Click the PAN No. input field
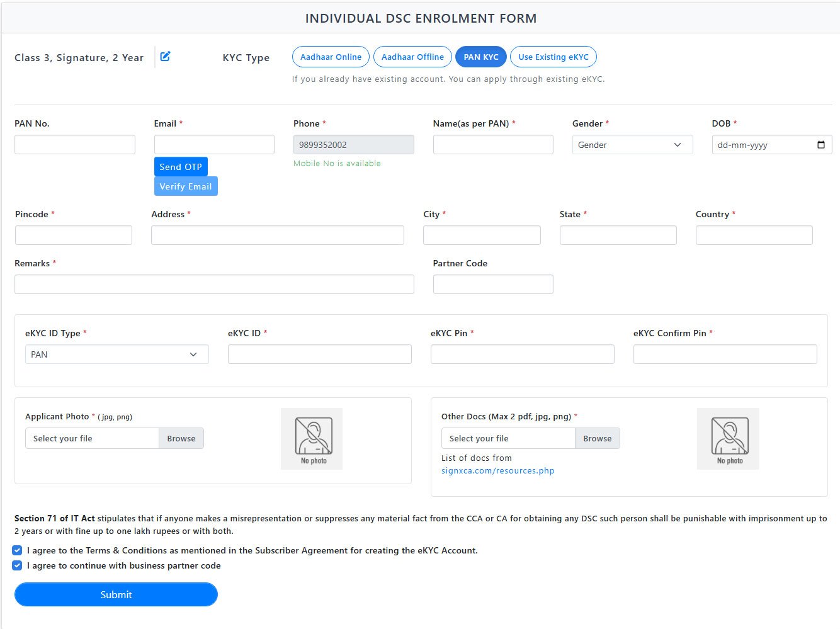The image size is (840, 629). [75, 145]
